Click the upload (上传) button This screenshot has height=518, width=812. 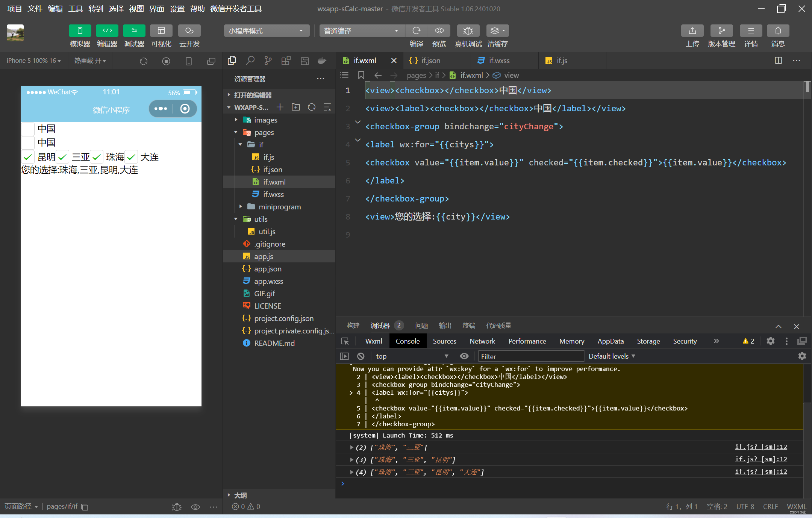point(692,30)
